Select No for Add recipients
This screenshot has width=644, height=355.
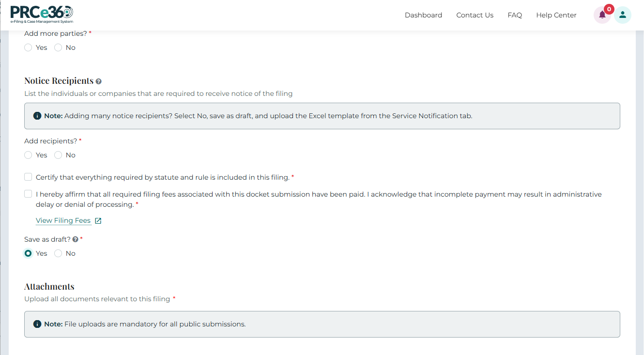coord(58,155)
